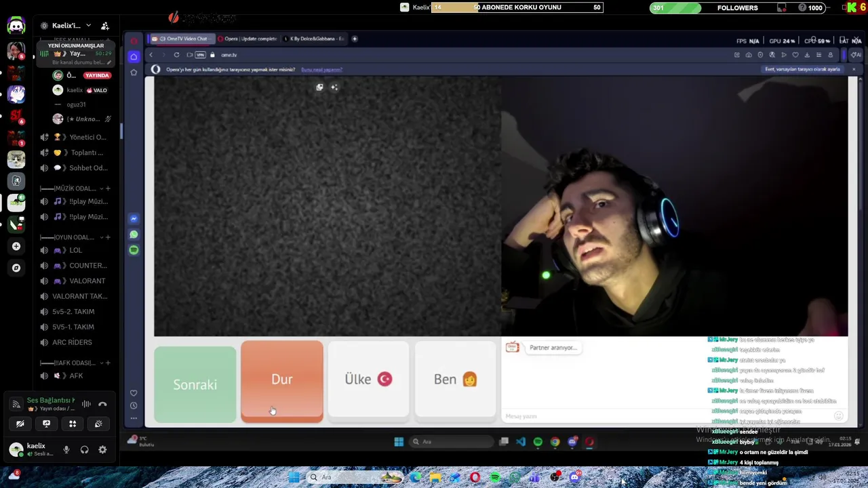This screenshot has width=868, height=488.
Task: Add a server in Discord
Action: point(16,246)
